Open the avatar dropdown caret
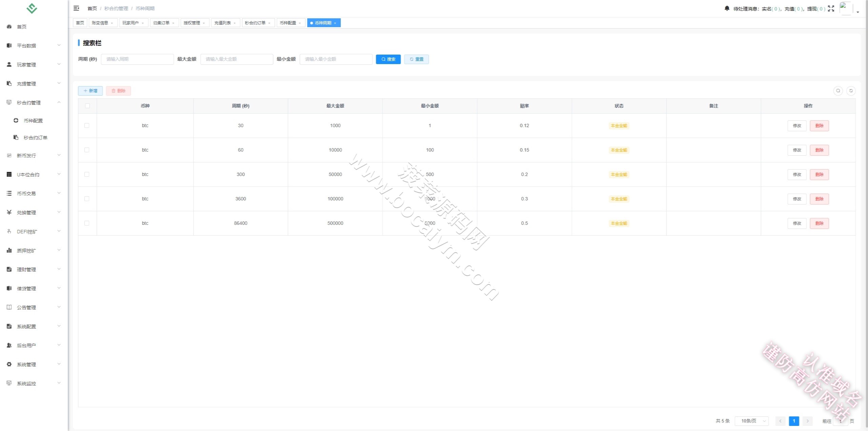 click(858, 12)
